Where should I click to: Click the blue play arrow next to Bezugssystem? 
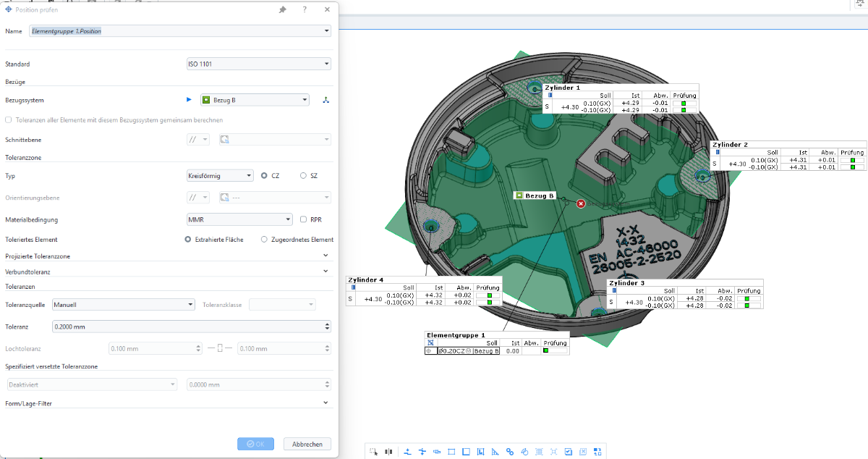[x=189, y=100]
